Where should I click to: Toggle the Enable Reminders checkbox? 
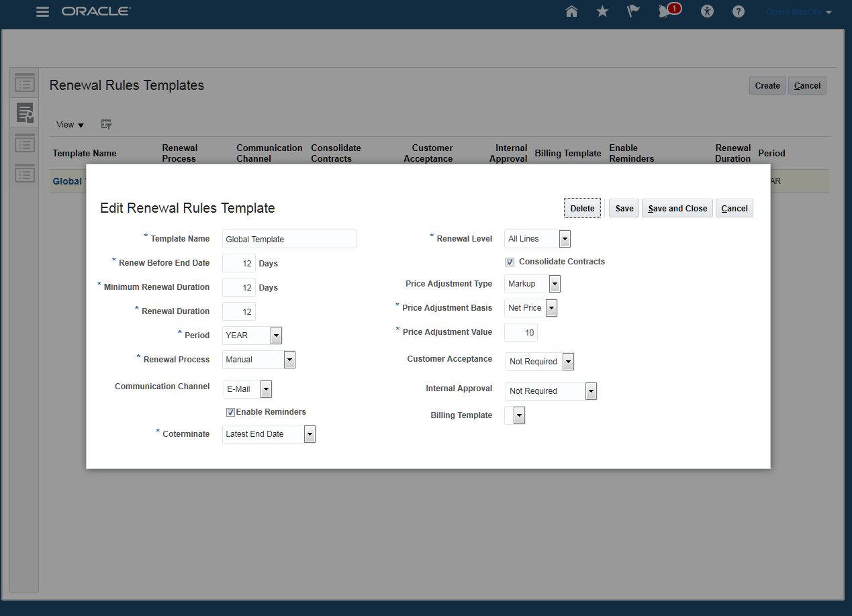[230, 412]
